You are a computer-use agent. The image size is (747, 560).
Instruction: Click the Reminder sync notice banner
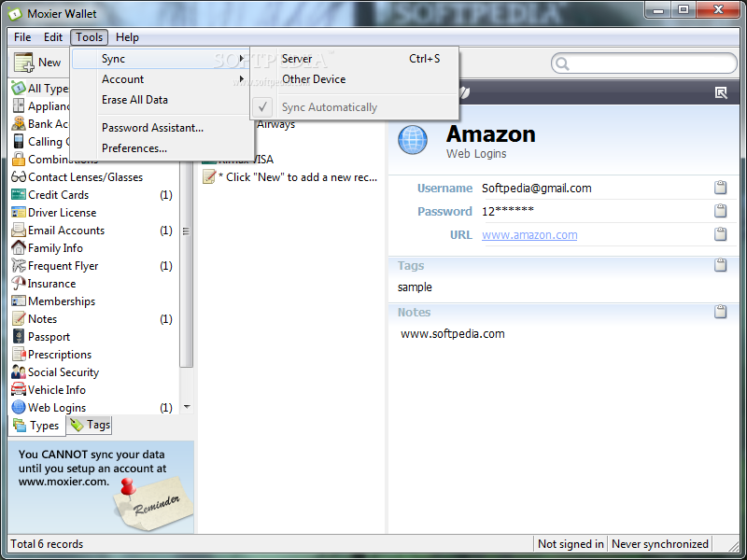click(x=101, y=487)
